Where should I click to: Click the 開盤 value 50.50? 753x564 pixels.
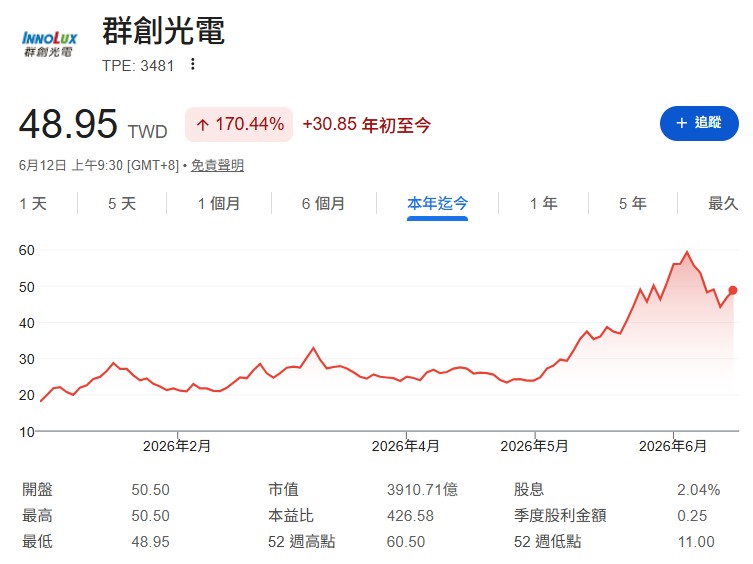click(150, 490)
